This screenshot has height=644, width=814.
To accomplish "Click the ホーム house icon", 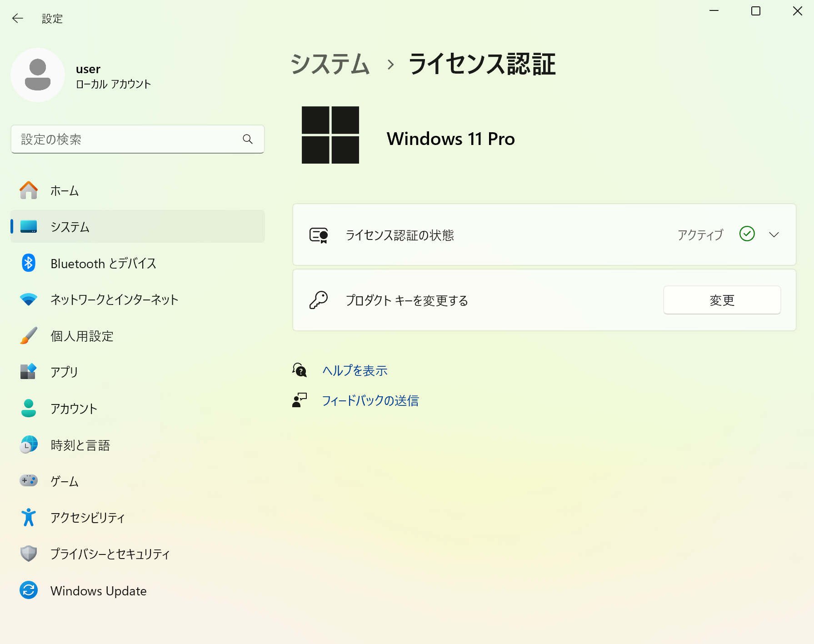I will [x=29, y=190].
